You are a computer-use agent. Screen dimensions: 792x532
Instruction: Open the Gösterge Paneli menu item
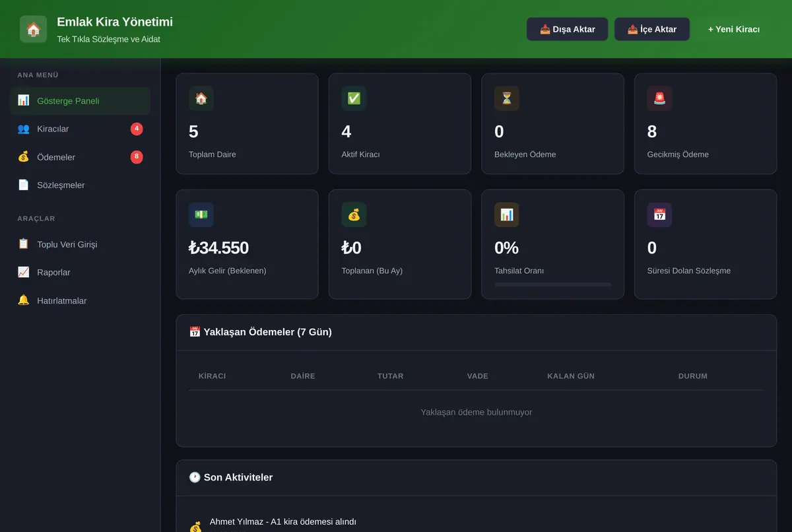(80, 101)
